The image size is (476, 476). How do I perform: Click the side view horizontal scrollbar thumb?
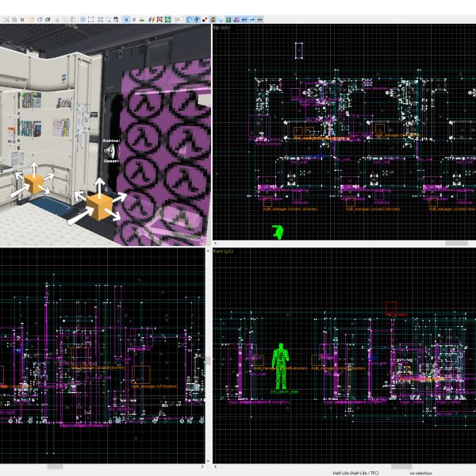tap(55, 466)
